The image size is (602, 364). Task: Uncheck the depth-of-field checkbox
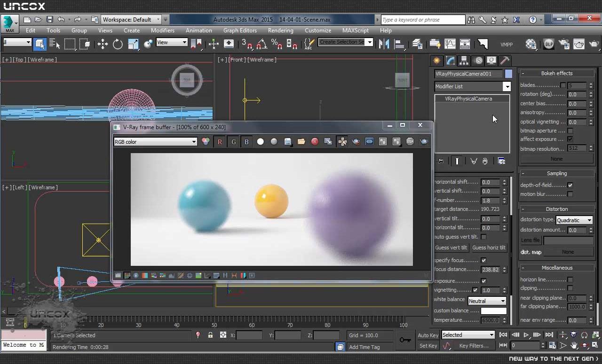pos(570,185)
